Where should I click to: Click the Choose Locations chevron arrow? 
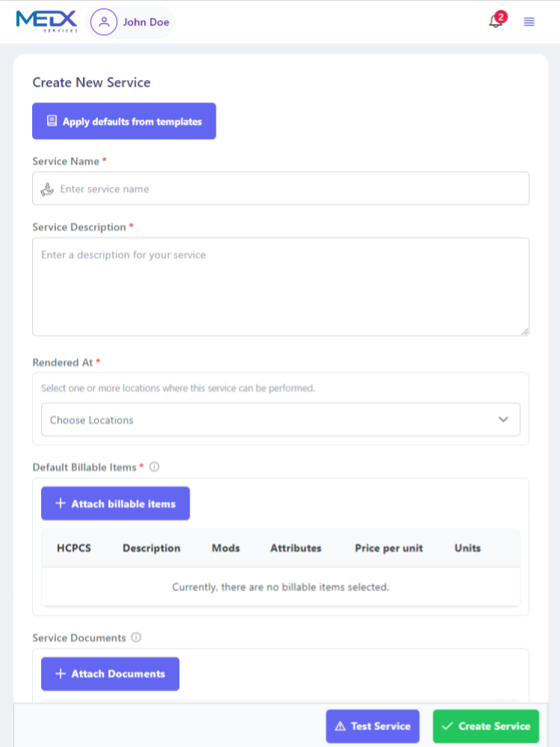(503, 420)
